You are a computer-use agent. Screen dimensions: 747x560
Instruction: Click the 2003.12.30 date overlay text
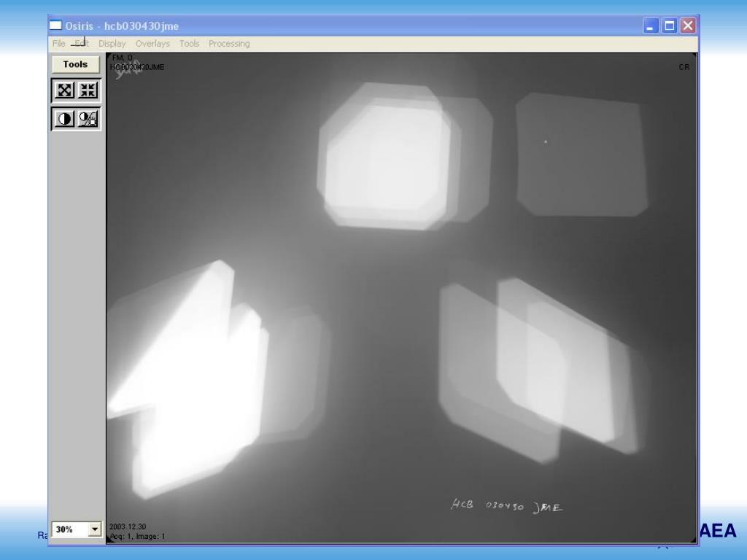[128, 526]
